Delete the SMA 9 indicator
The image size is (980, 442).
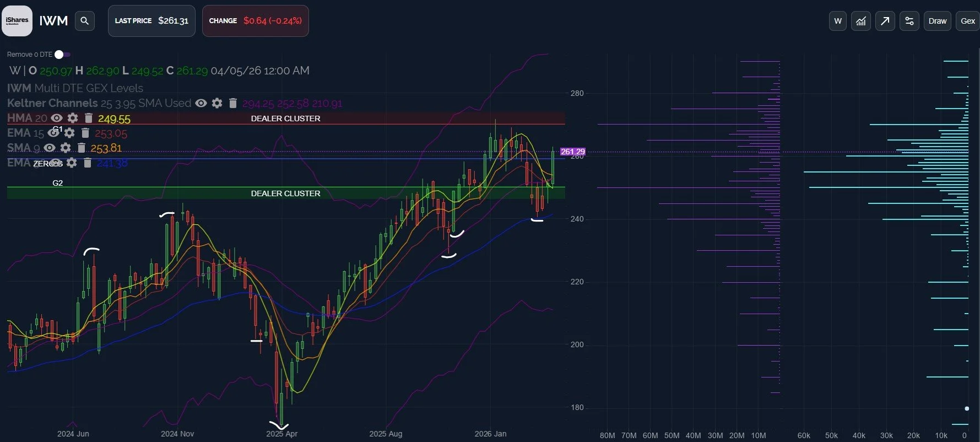[x=82, y=148]
